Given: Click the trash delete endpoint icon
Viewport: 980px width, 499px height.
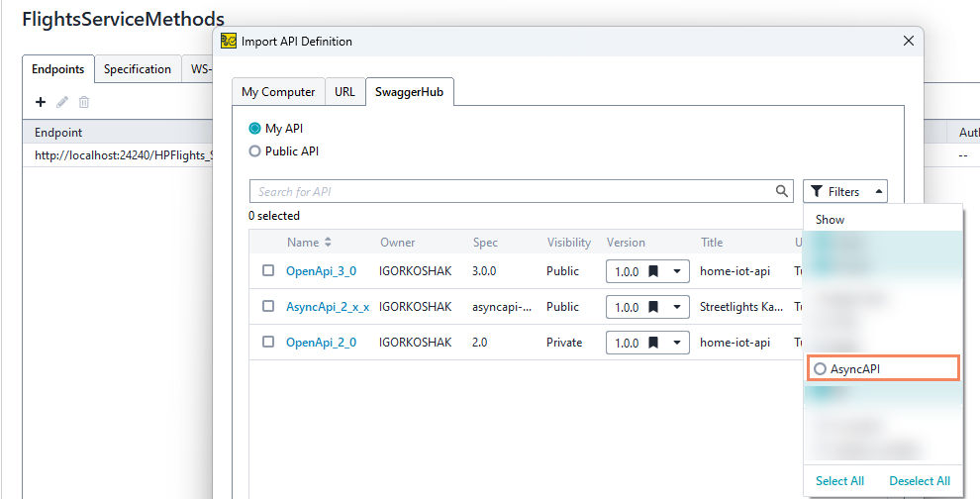Looking at the screenshot, I should click(84, 102).
